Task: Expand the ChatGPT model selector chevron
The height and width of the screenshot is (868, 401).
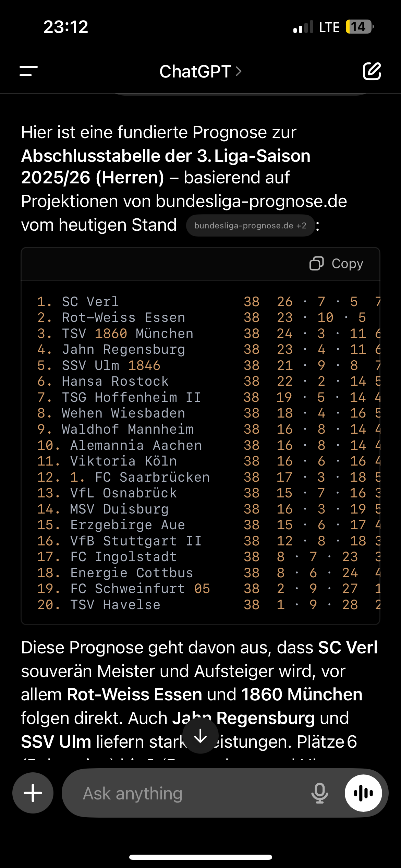Action: [239, 71]
